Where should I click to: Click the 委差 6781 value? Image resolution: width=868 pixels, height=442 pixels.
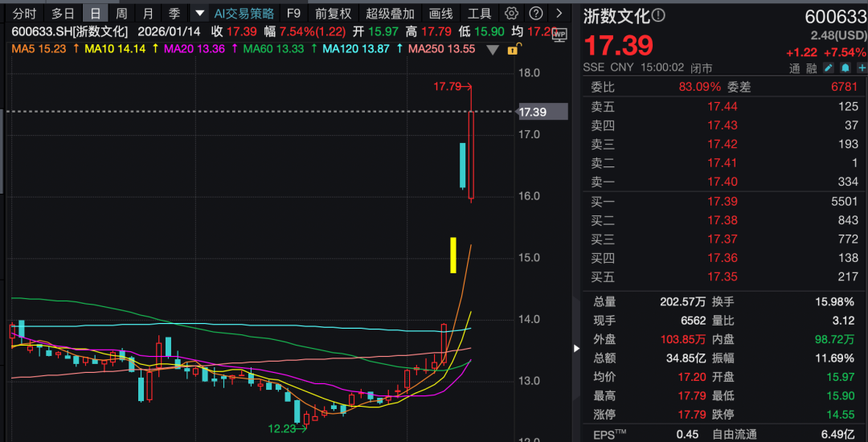844,87
